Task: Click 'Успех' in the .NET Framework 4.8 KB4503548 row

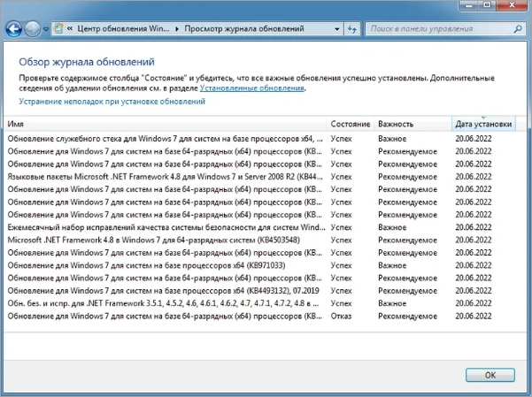Action: pos(342,240)
